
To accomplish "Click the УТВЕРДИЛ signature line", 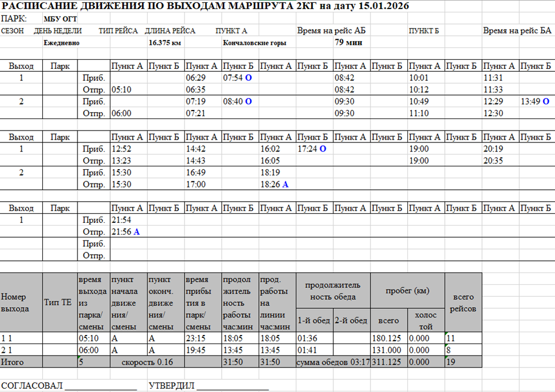I will click(x=208, y=386).
